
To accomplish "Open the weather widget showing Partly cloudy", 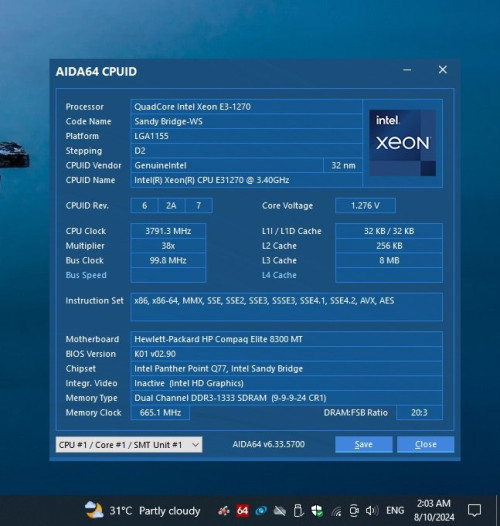I will (x=143, y=511).
